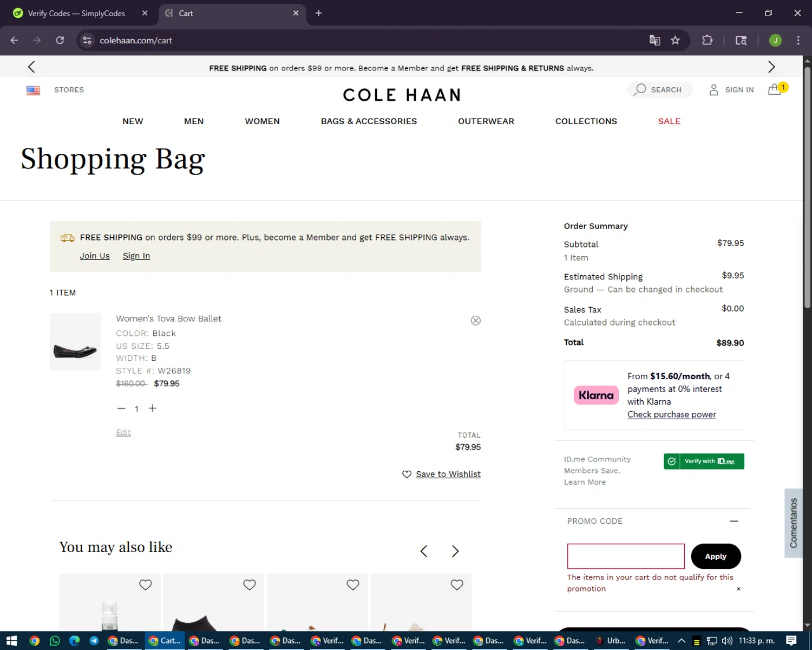Click the Cole Haan logo

[402, 95]
